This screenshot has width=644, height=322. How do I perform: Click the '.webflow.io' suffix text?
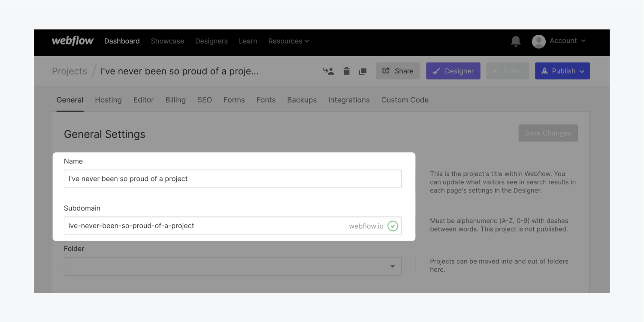click(365, 226)
